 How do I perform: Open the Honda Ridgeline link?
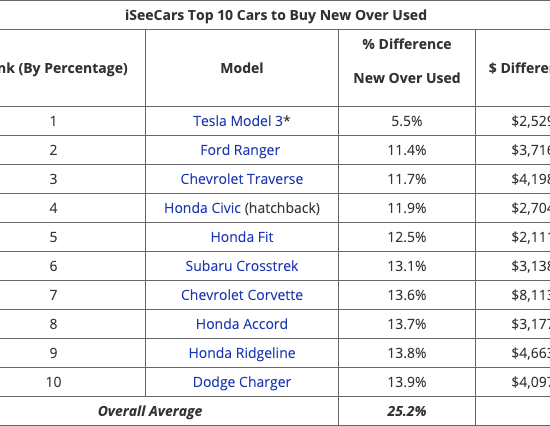coord(242,353)
